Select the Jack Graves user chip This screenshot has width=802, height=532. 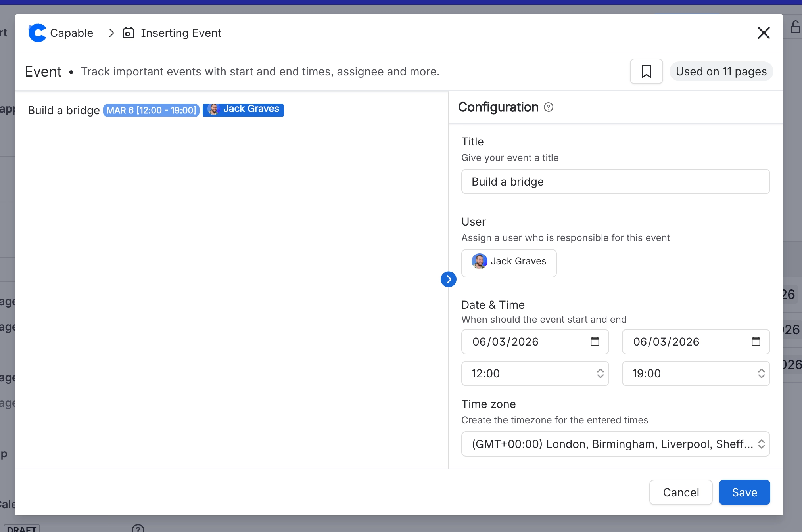coord(509,262)
